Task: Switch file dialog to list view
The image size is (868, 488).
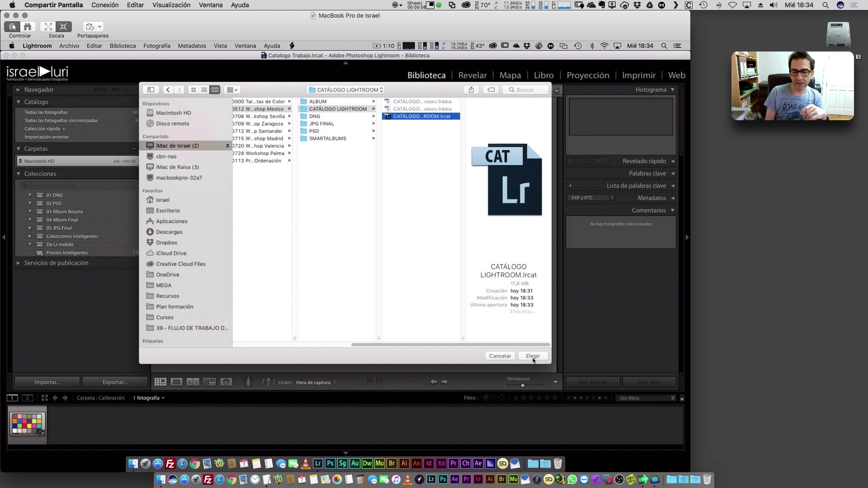Action: 204,89
